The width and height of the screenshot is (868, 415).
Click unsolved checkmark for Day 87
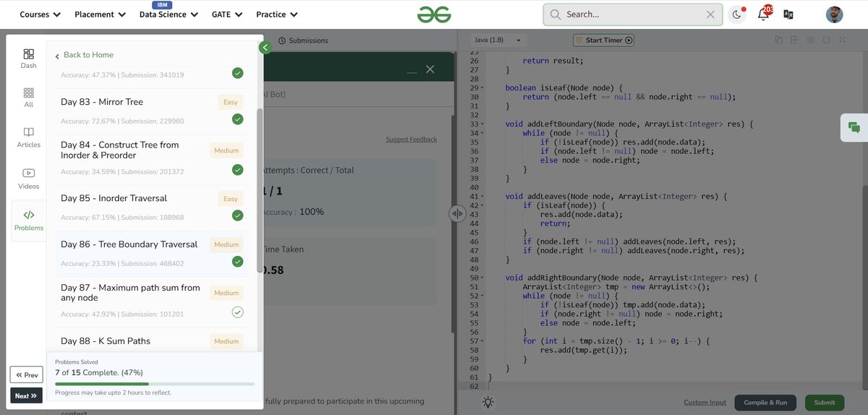pyautogui.click(x=237, y=312)
